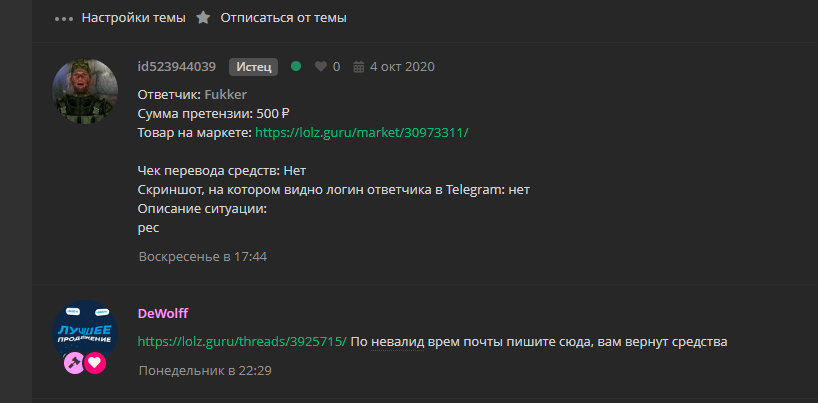Open DeWolff's Лучшее продвижение avatar
818x403 pixels.
85,333
